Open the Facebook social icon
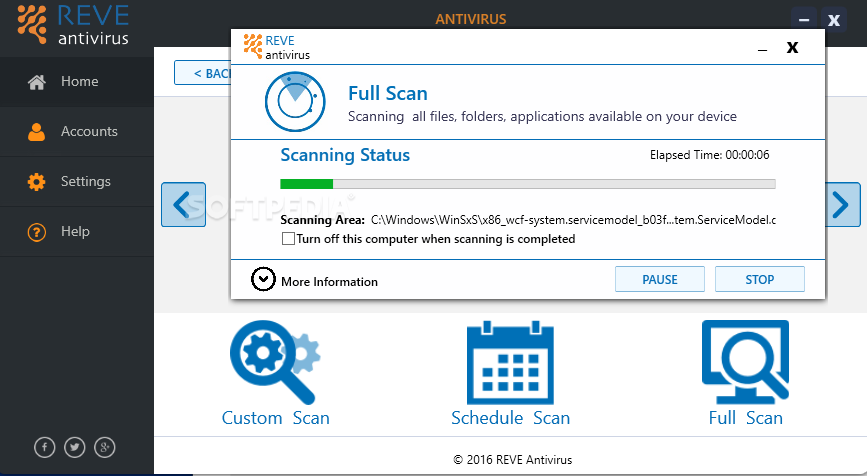 45,447
